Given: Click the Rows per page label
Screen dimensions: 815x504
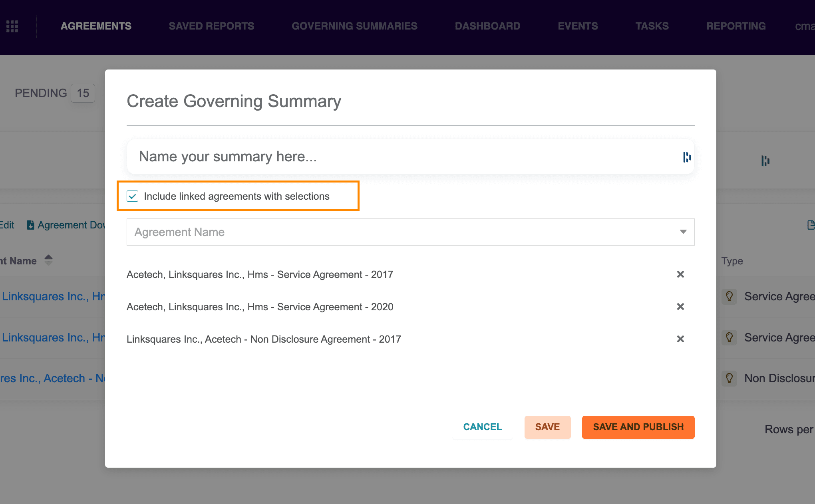Looking at the screenshot, I should click(x=789, y=429).
